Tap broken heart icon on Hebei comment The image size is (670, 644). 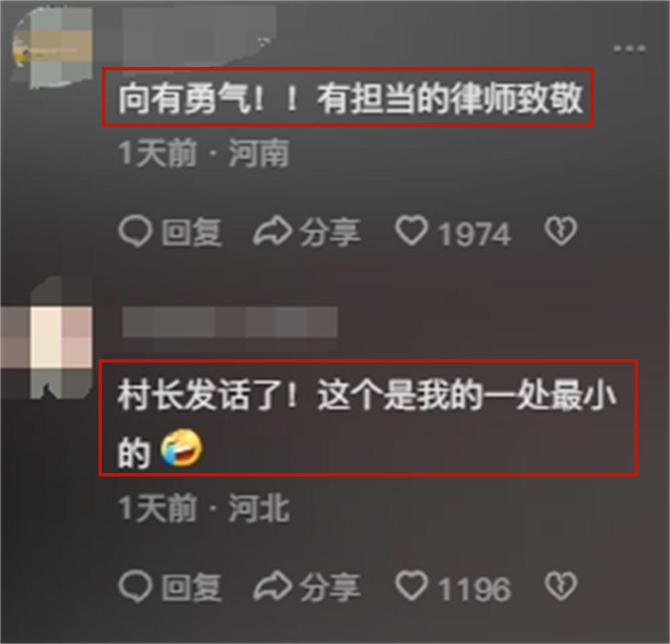pyautogui.click(x=561, y=586)
